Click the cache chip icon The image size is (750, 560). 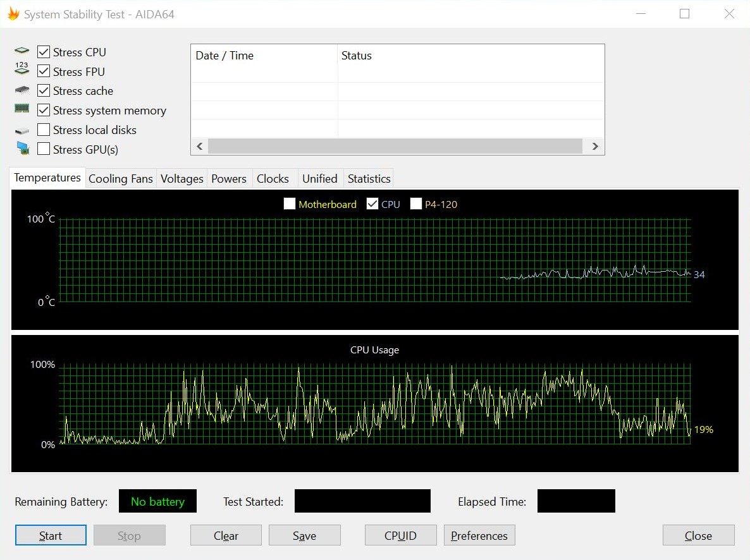[22, 90]
